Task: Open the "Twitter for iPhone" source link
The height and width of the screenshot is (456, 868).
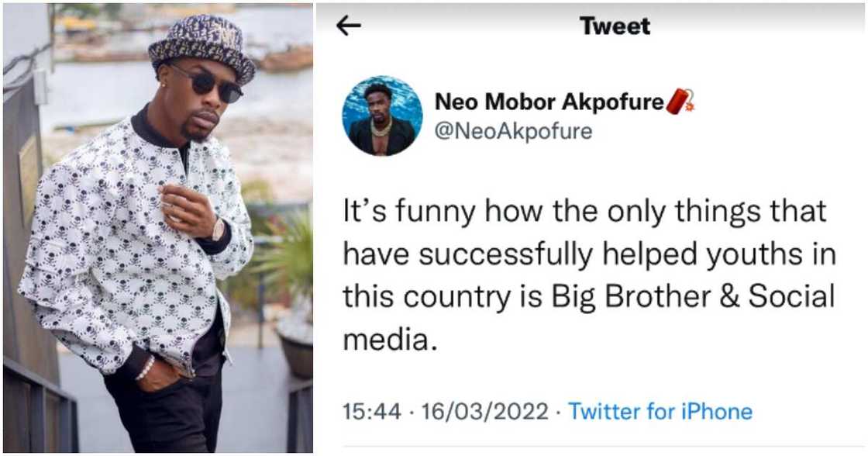Action: point(660,411)
